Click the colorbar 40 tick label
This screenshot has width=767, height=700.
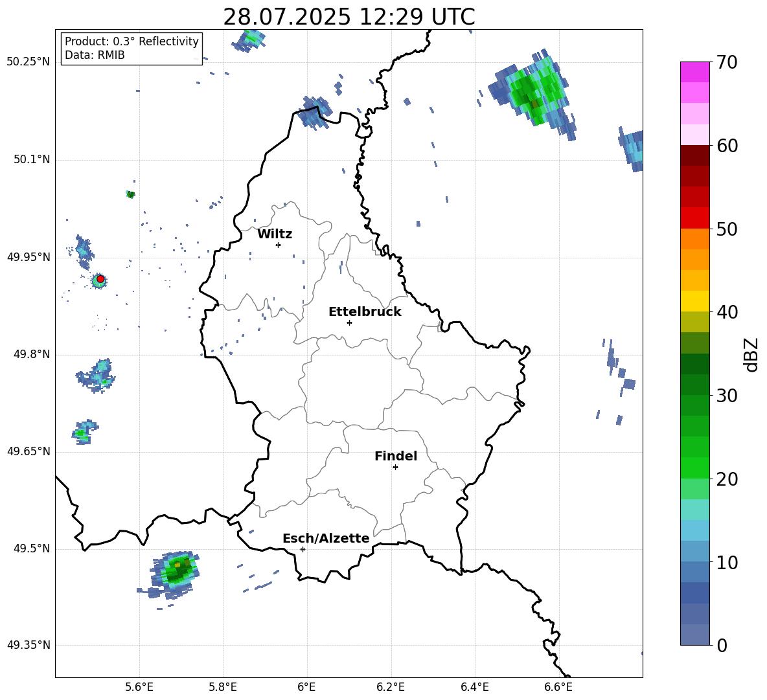pos(727,312)
